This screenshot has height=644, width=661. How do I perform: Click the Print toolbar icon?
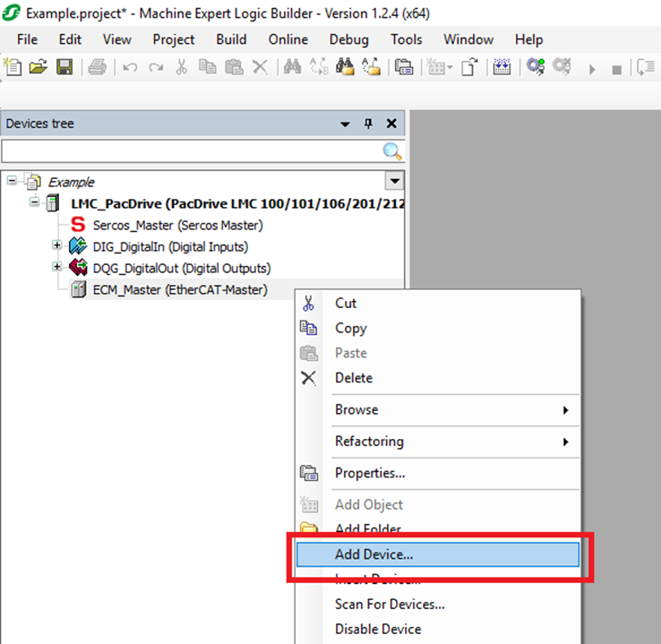click(x=98, y=67)
